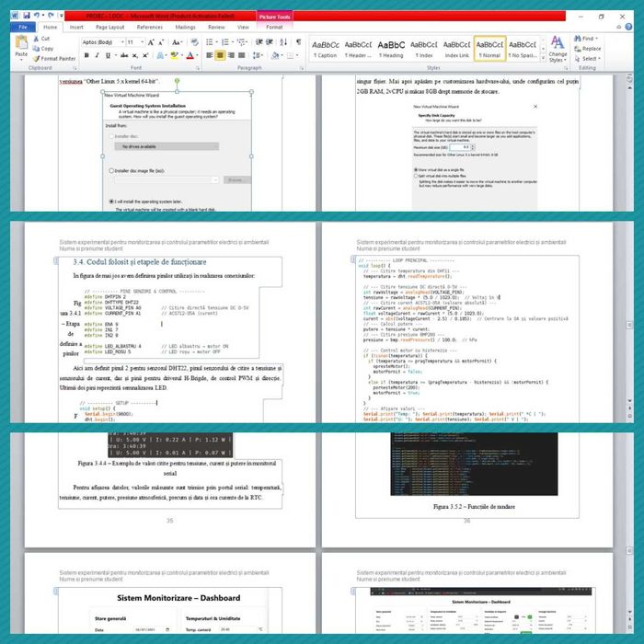The height and width of the screenshot is (644, 644).
Task: Apply Strikethrough to text
Action: 124,55
